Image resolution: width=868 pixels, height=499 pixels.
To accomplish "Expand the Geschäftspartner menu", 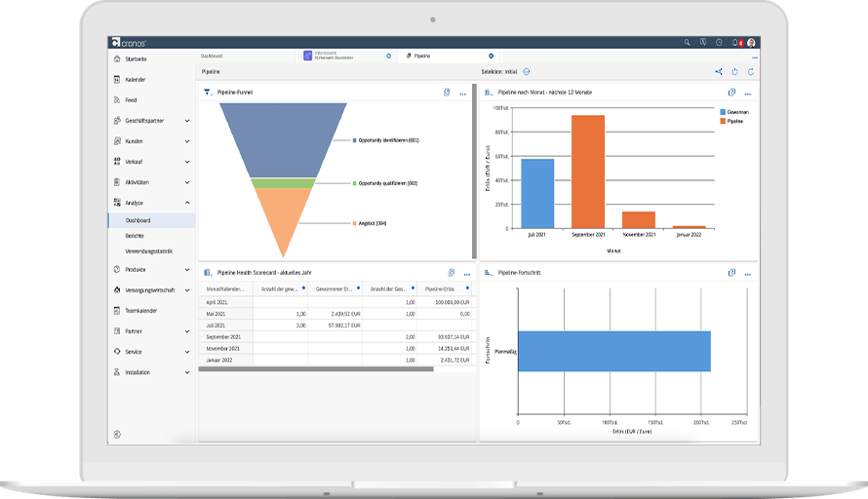I will click(x=186, y=121).
